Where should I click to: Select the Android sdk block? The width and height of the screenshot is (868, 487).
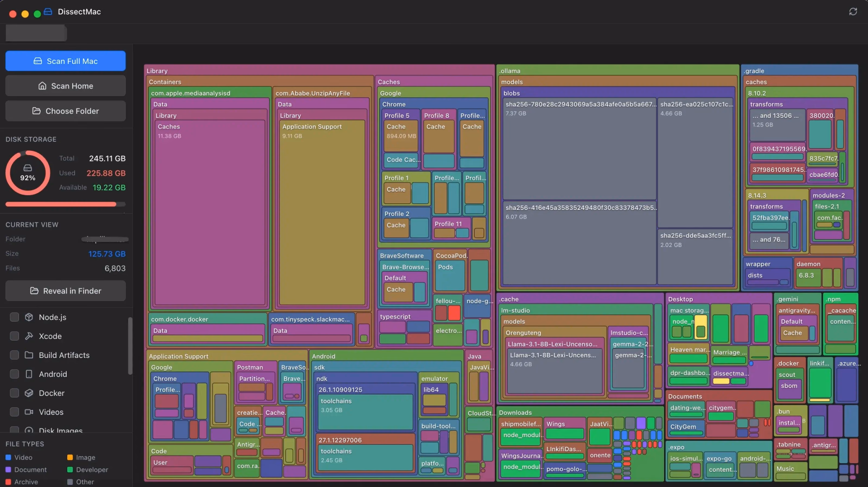pyautogui.click(x=387, y=367)
